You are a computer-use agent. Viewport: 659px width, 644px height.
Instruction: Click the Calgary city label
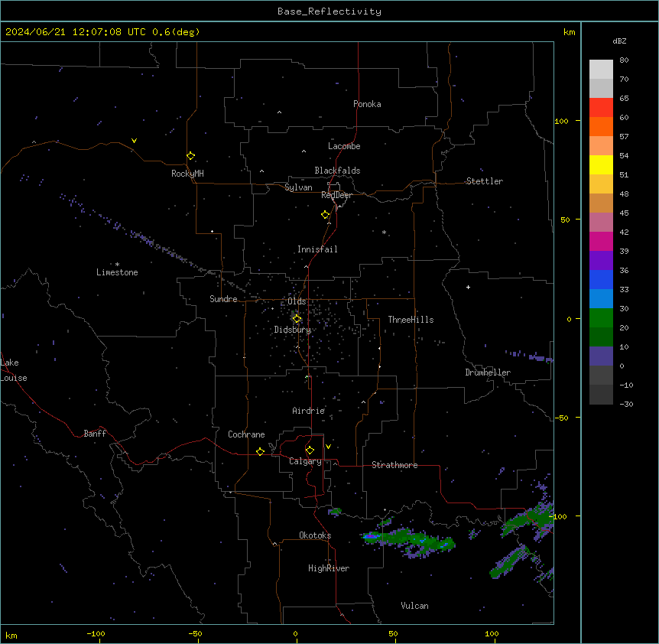click(306, 461)
